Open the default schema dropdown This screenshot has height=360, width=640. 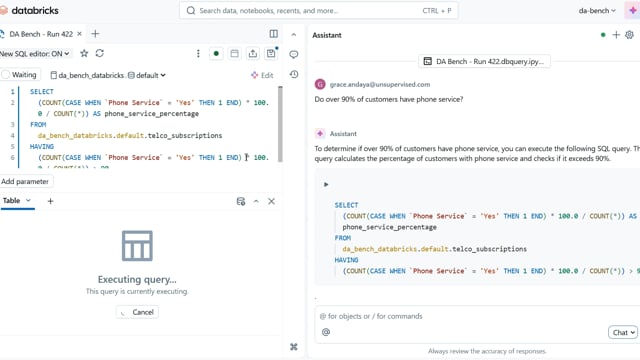147,75
